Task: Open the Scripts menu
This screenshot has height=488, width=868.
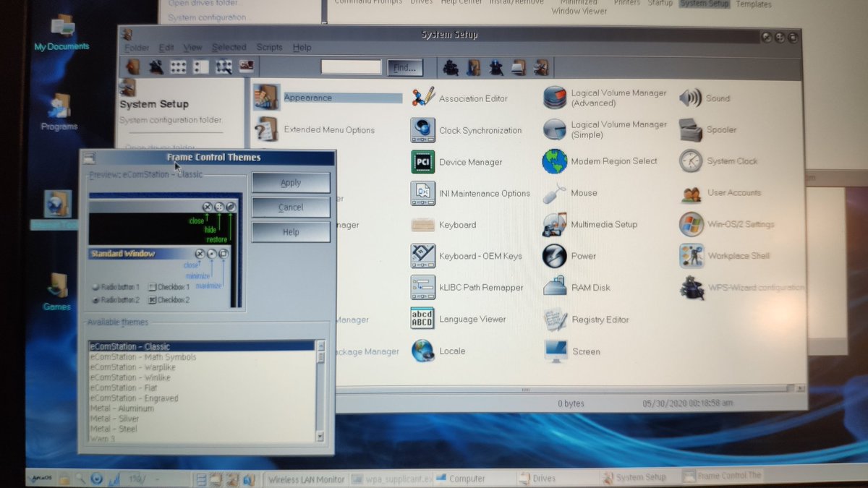Action: pos(269,48)
